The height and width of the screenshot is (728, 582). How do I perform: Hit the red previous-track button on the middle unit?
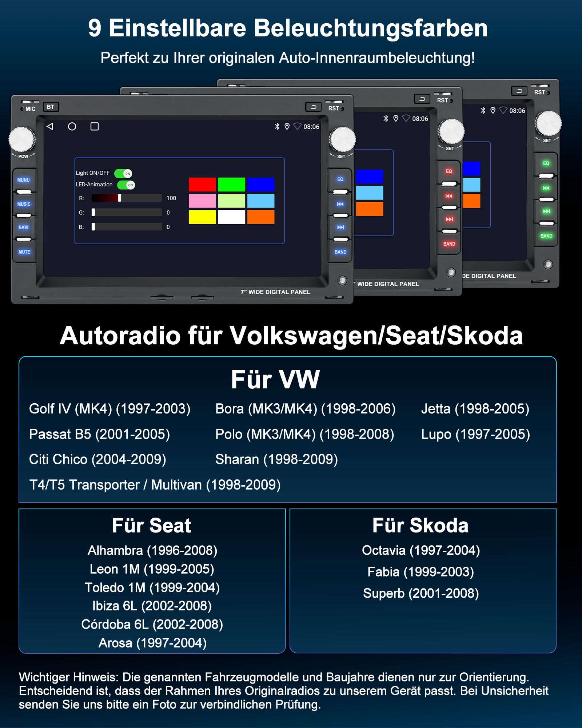point(449,196)
